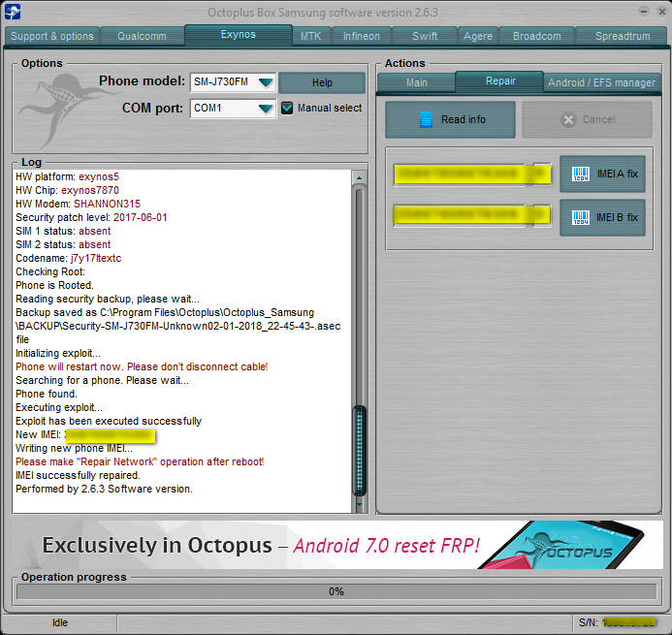Click log line 'Phone found.'

(x=47, y=394)
